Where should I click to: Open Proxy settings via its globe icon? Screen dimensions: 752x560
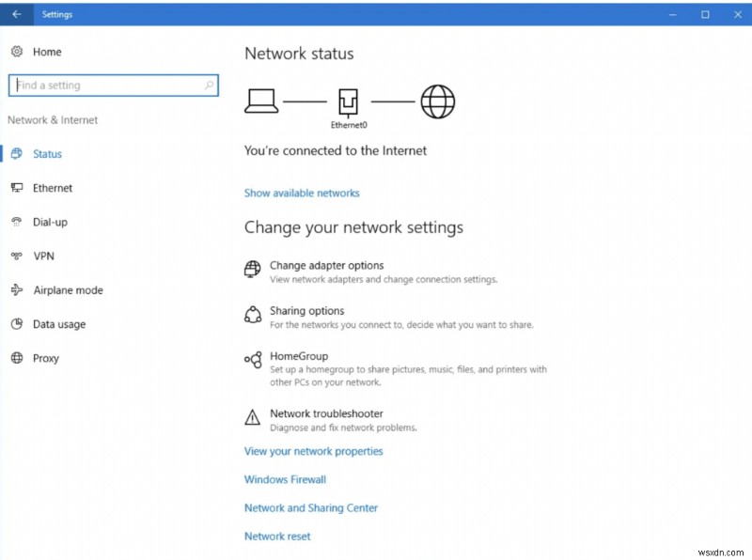point(19,358)
